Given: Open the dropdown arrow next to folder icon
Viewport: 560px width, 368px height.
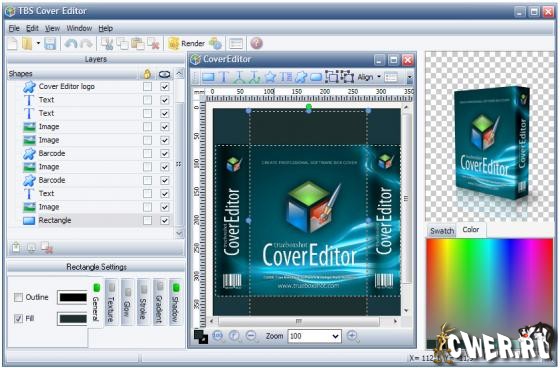Looking at the screenshot, I should [38, 44].
